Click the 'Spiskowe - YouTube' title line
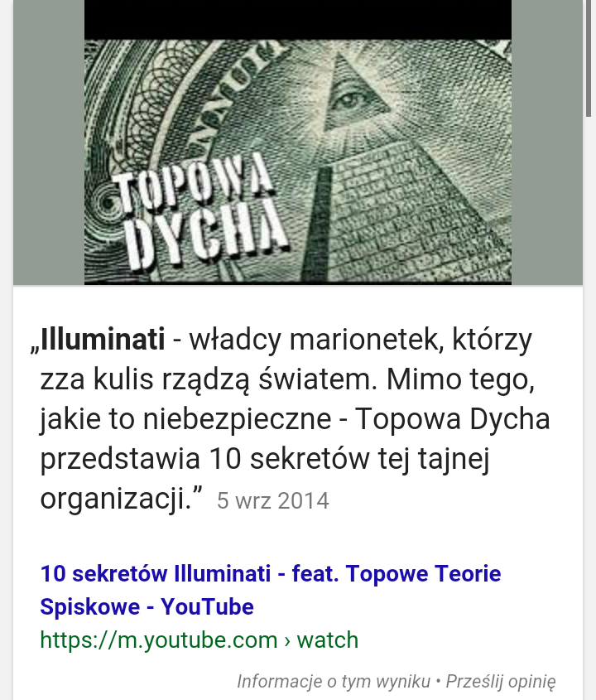This screenshot has width=596, height=700. click(147, 606)
